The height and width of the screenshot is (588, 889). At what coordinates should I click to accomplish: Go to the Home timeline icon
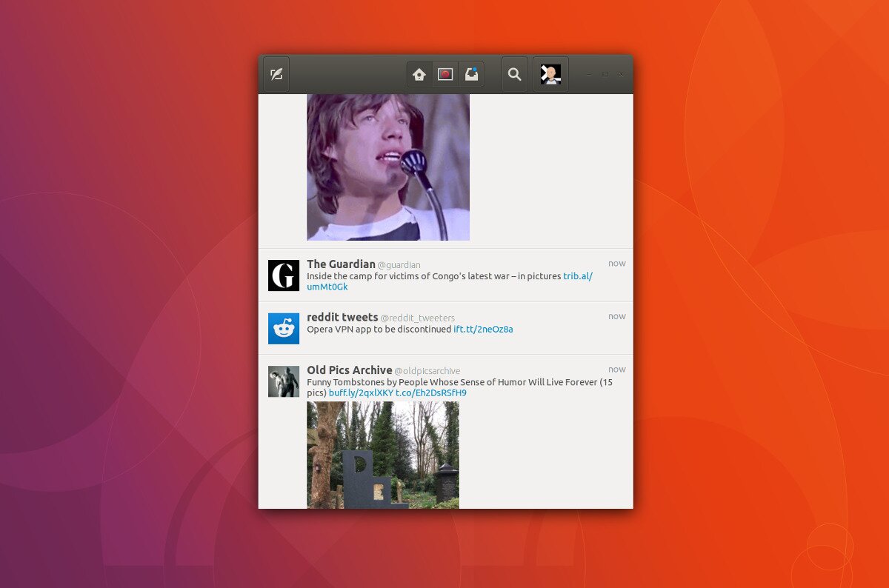(x=419, y=74)
